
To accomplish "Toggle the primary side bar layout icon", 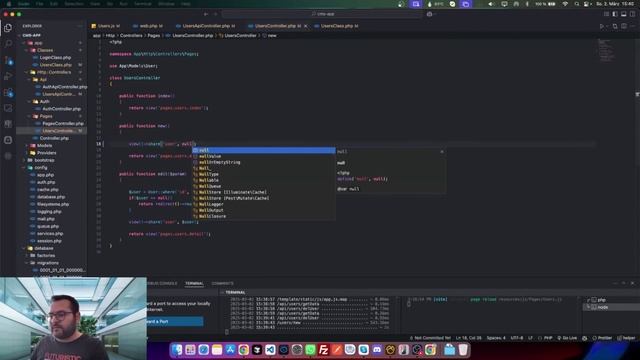I will (615, 14).
